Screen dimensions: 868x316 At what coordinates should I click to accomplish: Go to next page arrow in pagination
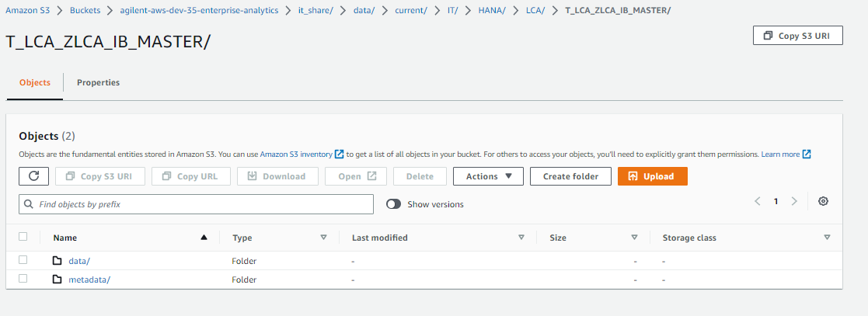point(794,202)
